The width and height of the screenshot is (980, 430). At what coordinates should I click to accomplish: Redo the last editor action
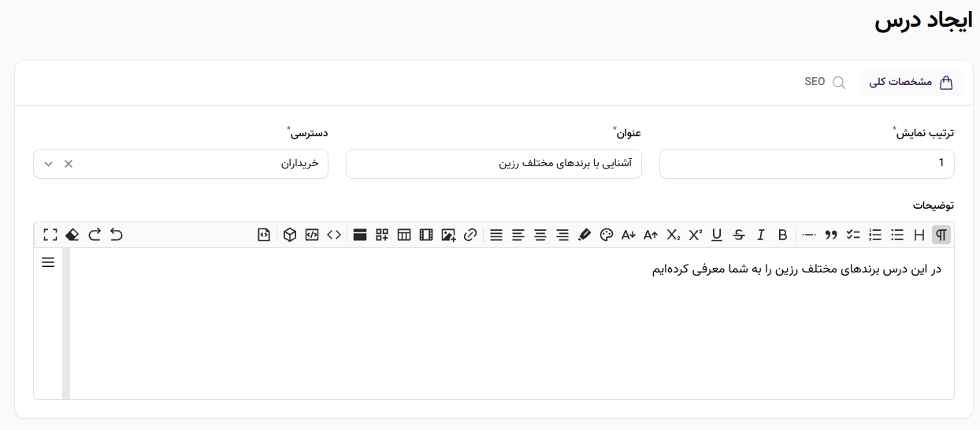95,235
